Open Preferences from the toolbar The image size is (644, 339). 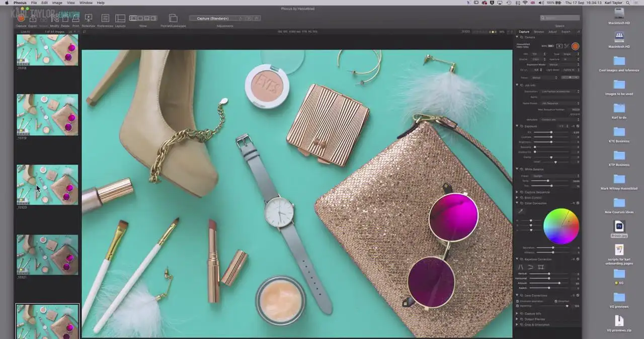click(105, 19)
